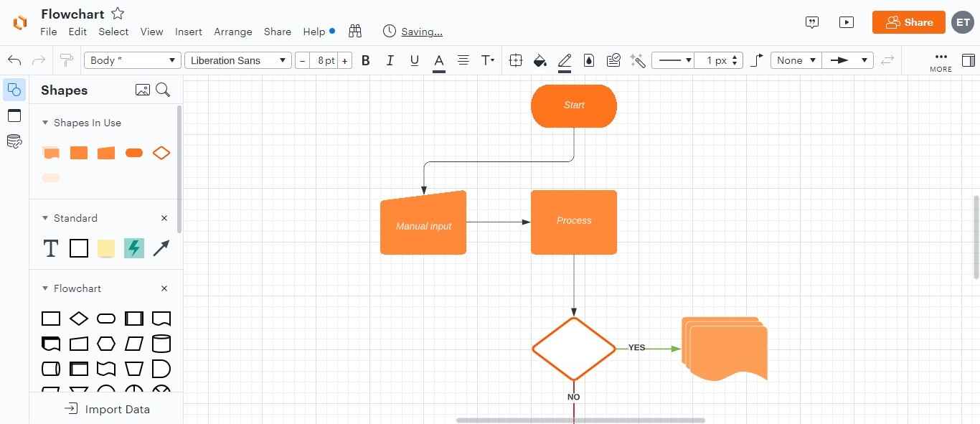Viewport: 980px width, 424px height.
Task: Increase font size with plus button
Action: coord(345,61)
